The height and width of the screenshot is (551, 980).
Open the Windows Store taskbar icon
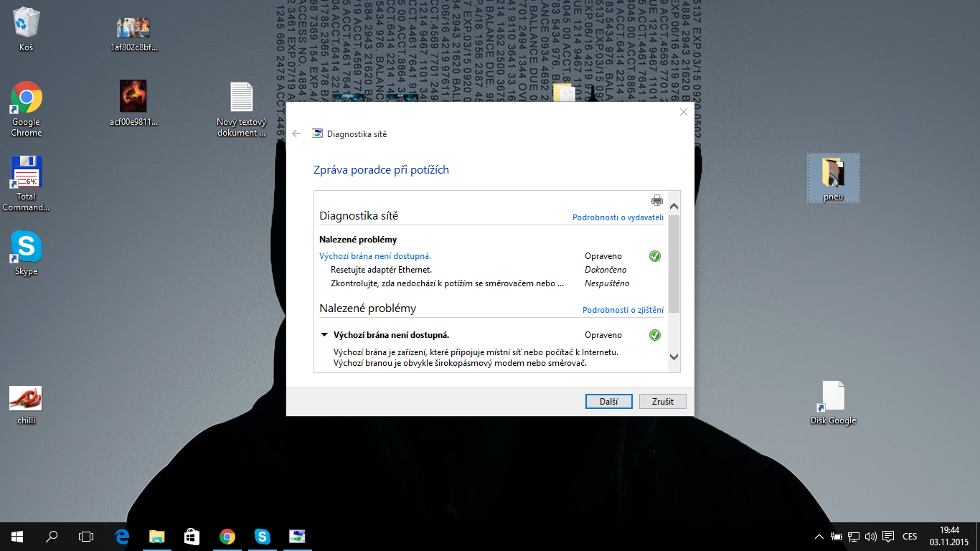tap(192, 536)
